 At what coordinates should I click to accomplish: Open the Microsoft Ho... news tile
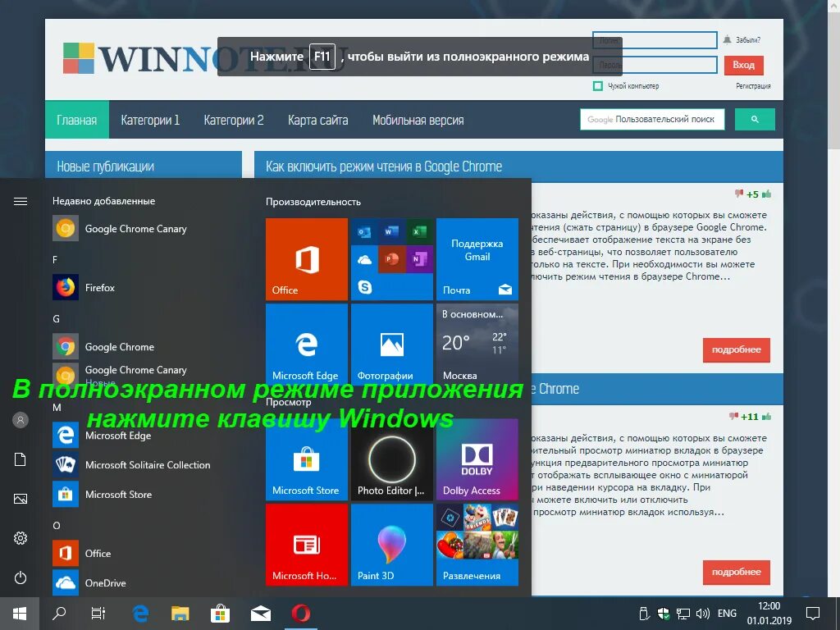tap(307, 545)
